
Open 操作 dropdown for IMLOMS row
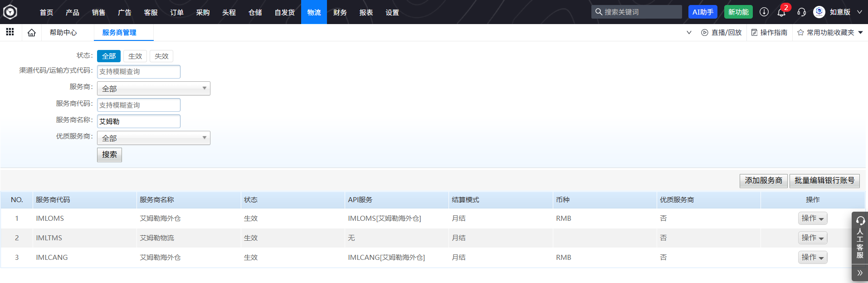(812, 218)
